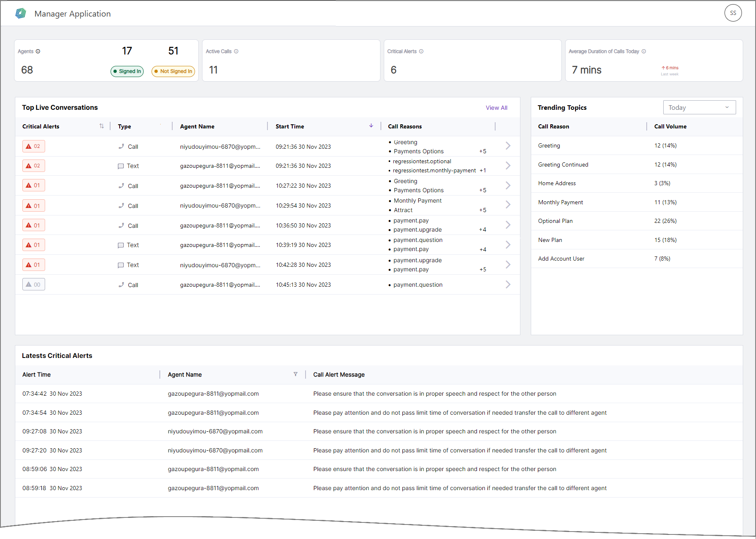Click the +4 in the 10:36:50 row

coord(483,230)
